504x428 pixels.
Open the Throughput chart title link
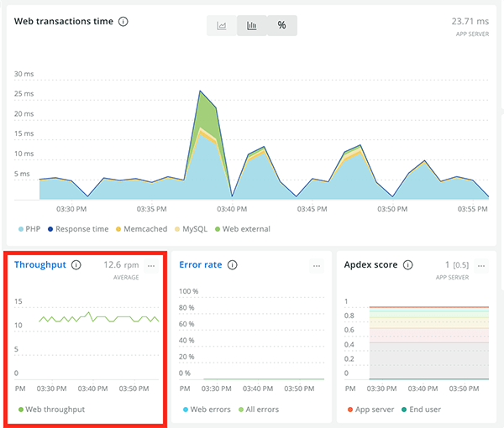pos(40,265)
